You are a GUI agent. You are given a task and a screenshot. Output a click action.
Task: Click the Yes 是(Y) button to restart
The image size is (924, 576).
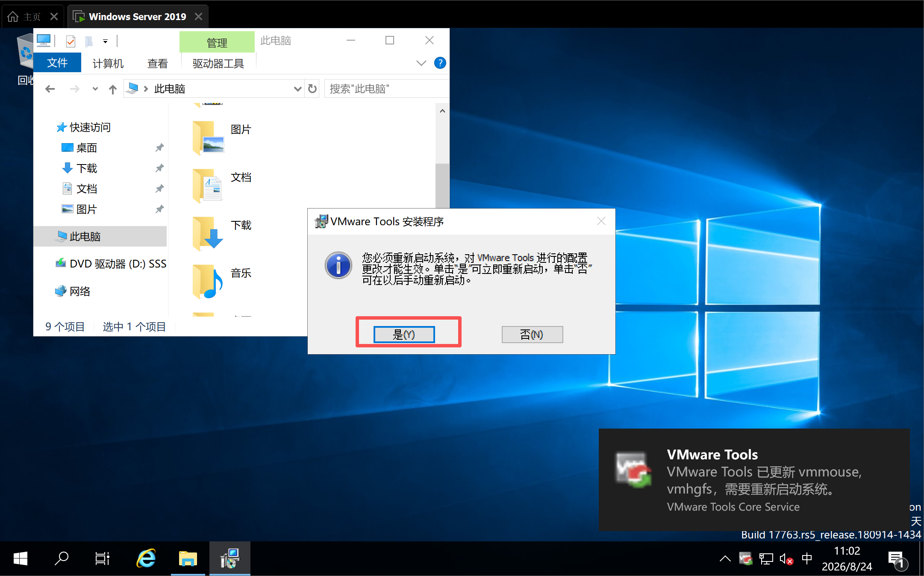(x=404, y=334)
